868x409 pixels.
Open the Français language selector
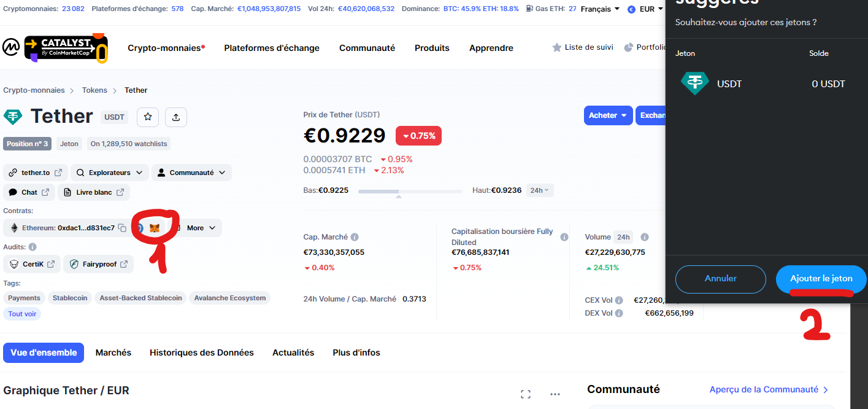coord(600,9)
